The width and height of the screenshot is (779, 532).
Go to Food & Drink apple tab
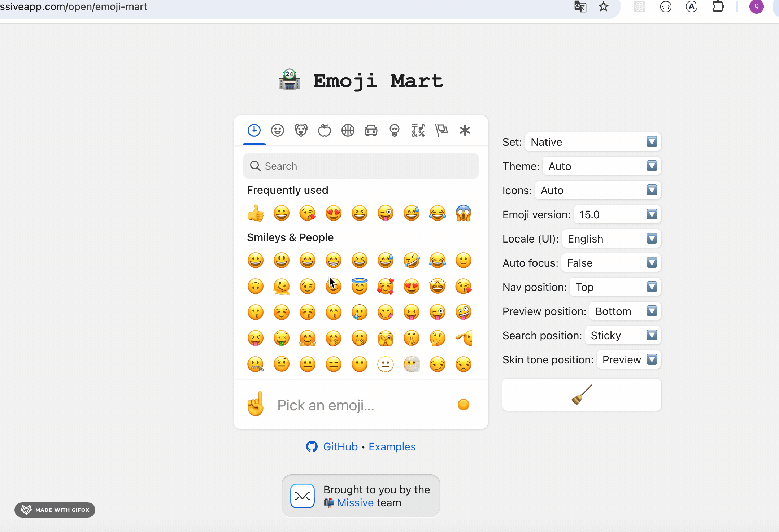point(324,130)
